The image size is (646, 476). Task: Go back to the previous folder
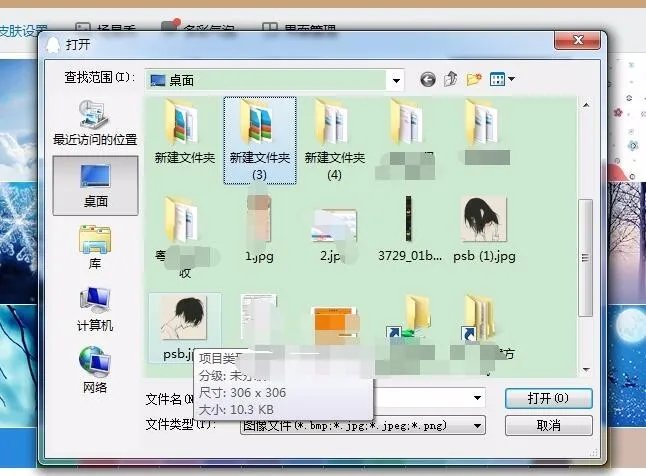tap(428, 79)
